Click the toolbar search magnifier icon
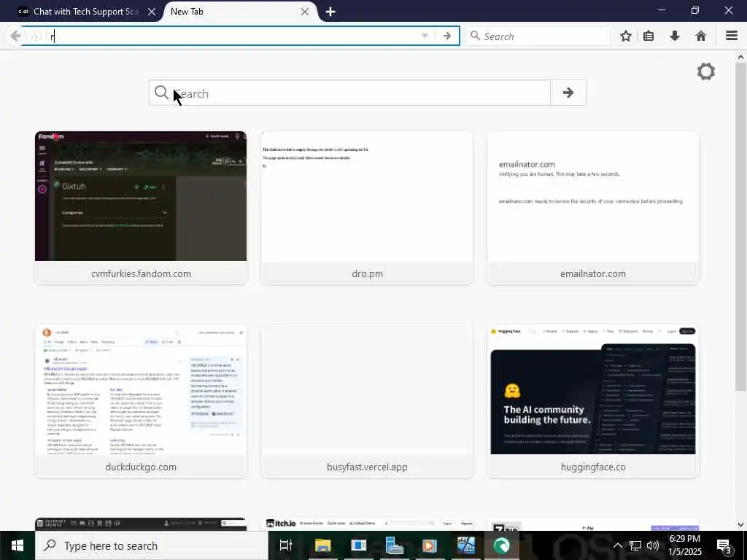 (475, 36)
